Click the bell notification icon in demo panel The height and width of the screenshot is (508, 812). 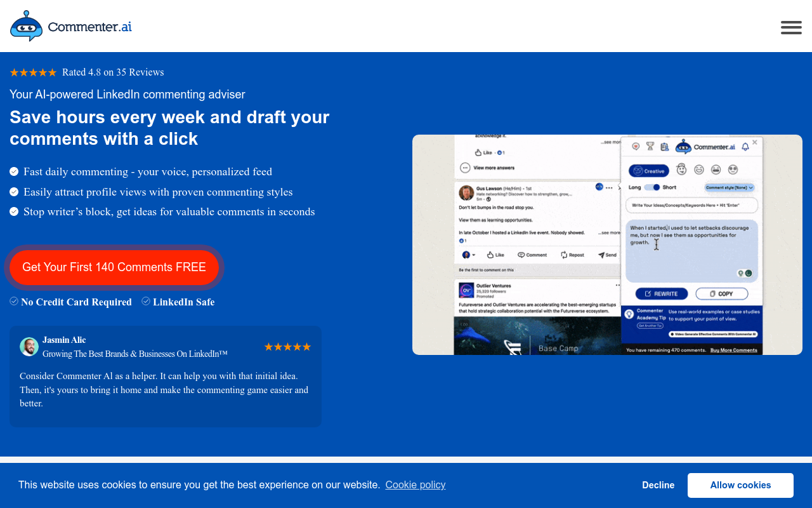pyautogui.click(x=745, y=147)
